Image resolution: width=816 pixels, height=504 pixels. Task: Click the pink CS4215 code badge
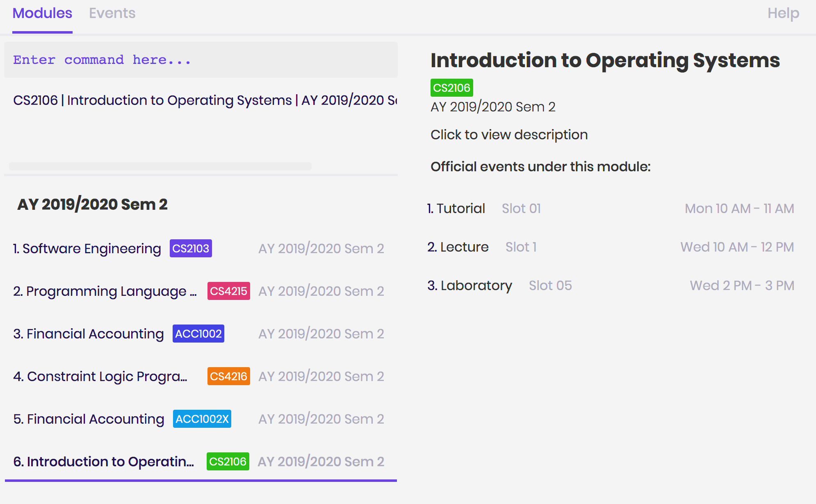coord(228,291)
